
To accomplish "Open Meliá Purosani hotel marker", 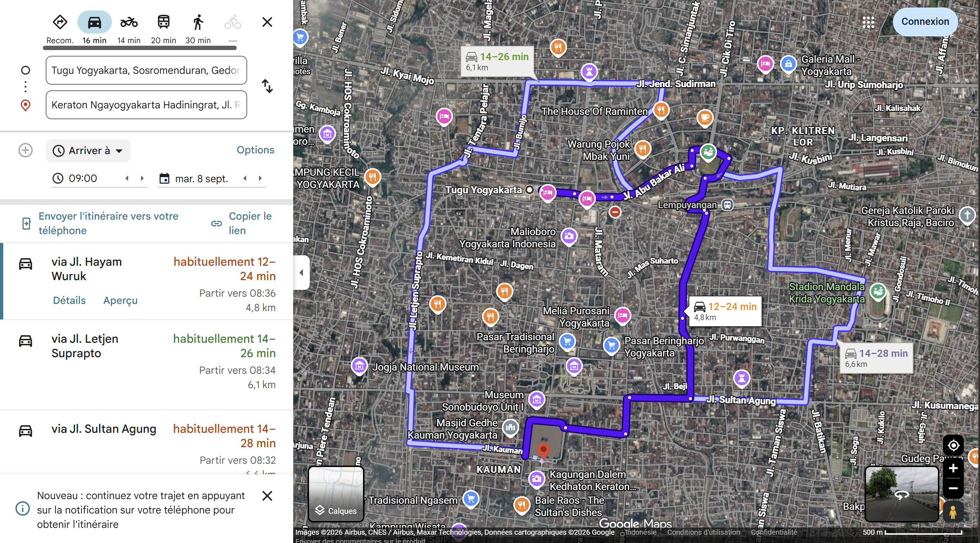I will click(x=622, y=316).
